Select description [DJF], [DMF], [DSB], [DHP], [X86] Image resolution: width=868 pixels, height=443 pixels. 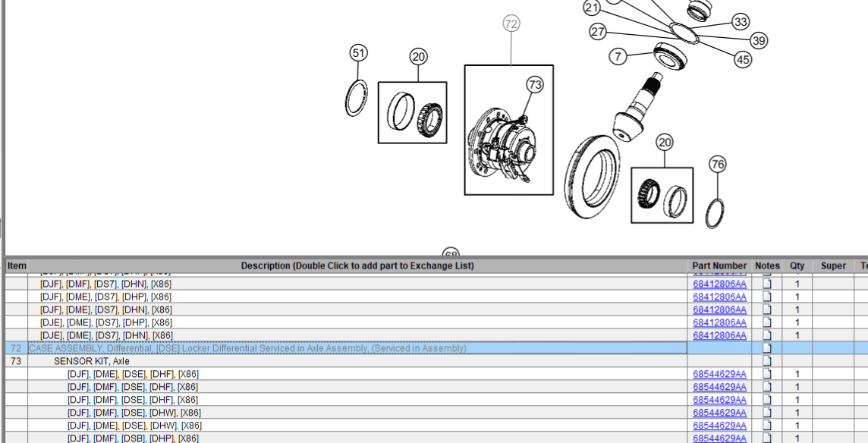[133, 438]
